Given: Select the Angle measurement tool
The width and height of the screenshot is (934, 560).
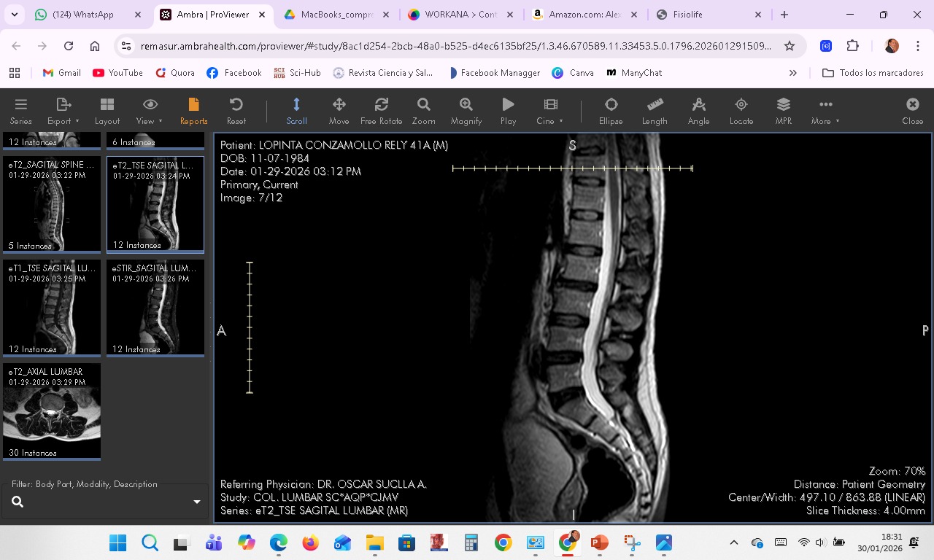Looking at the screenshot, I should point(698,111).
